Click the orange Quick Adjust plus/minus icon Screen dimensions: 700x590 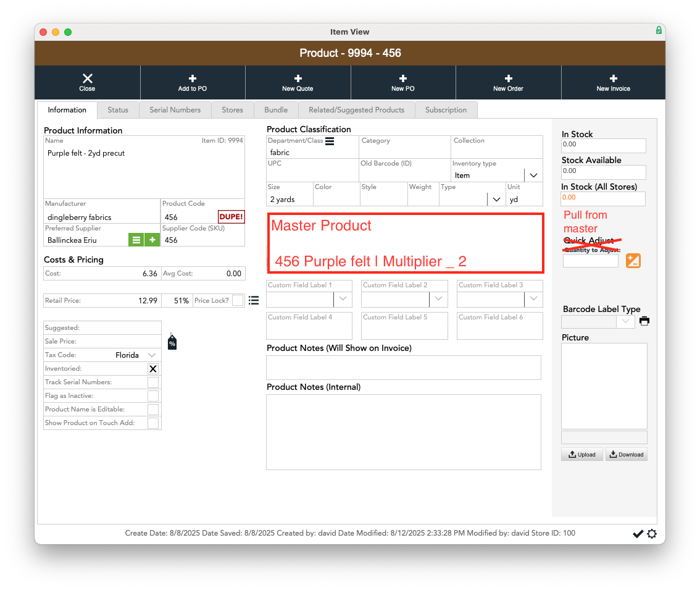(x=633, y=261)
